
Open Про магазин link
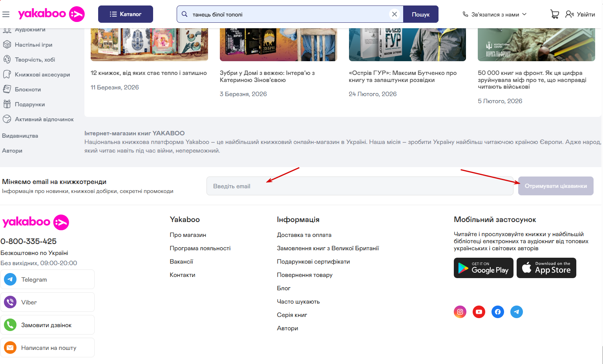pos(188,235)
